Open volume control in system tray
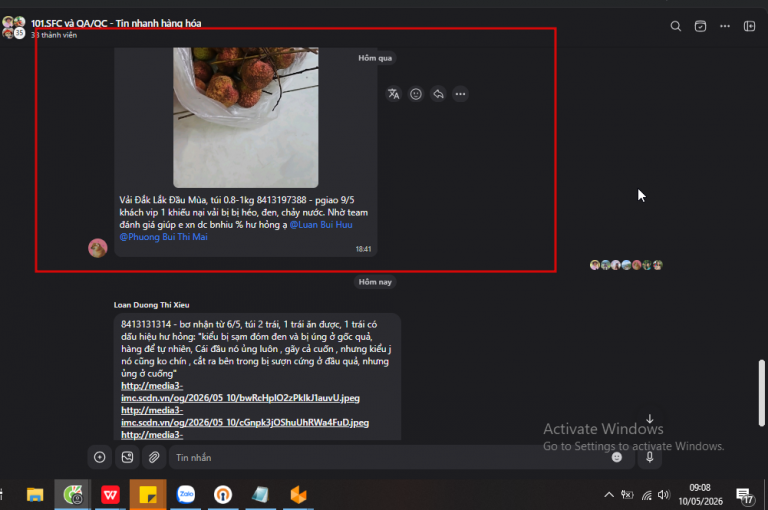 point(664,495)
